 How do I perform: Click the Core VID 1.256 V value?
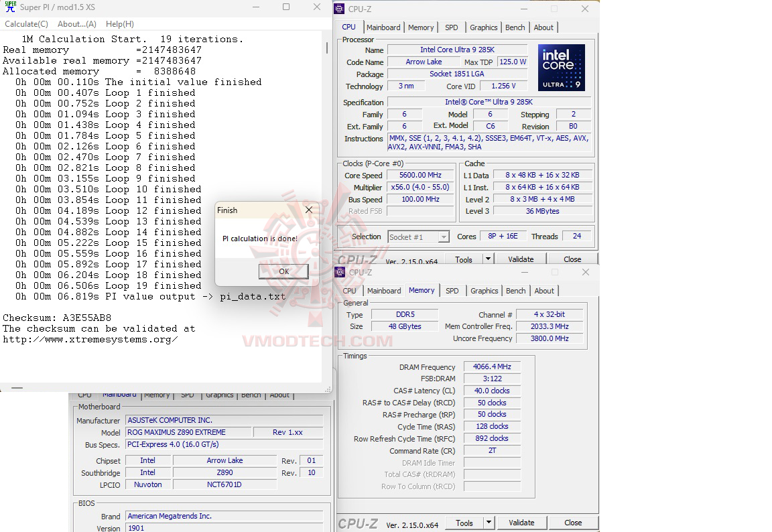click(503, 86)
